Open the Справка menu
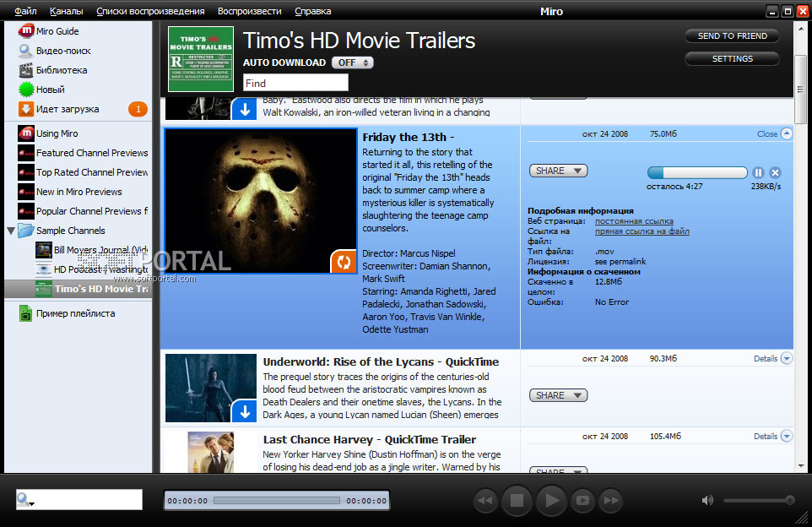812x527 pixels. coord(313,11)
